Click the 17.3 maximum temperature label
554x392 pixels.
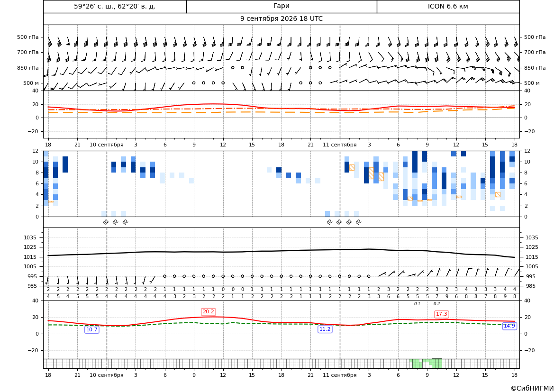coord(442,314)
